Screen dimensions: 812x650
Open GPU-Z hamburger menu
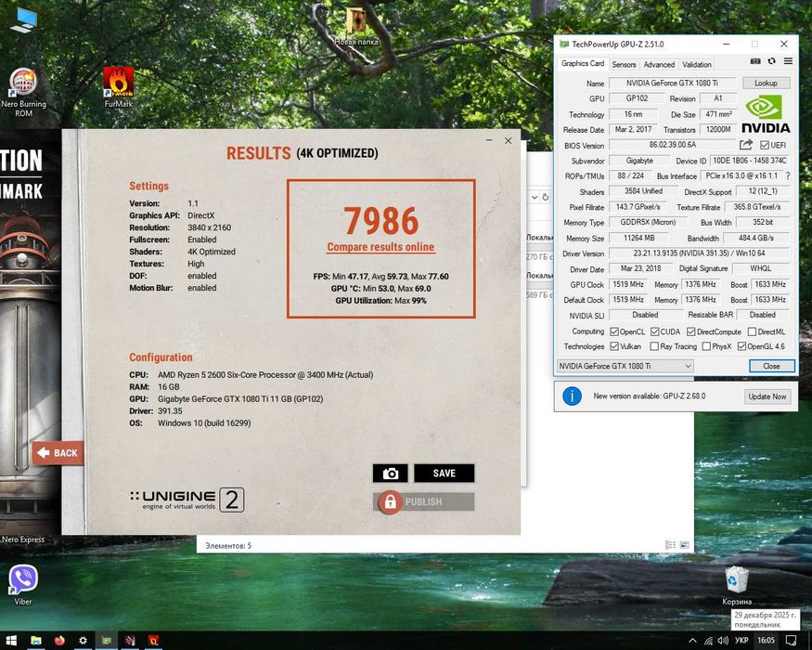[x=788, y=61]
